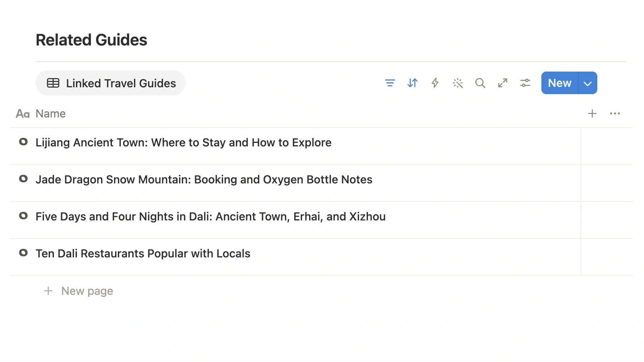644x362 pixels.
Task: Select the Linked Travel Guides view tab
Action: (111, 83)
